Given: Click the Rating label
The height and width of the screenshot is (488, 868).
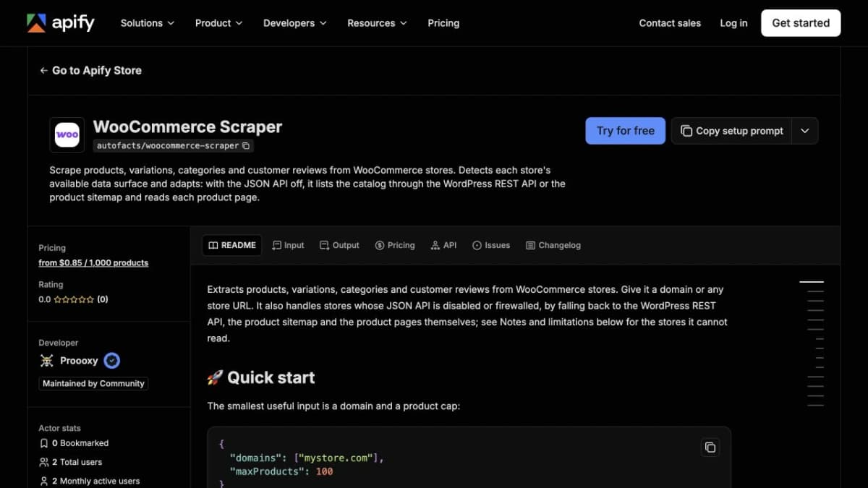Looking at the screenshot, I should pos(51,285).
